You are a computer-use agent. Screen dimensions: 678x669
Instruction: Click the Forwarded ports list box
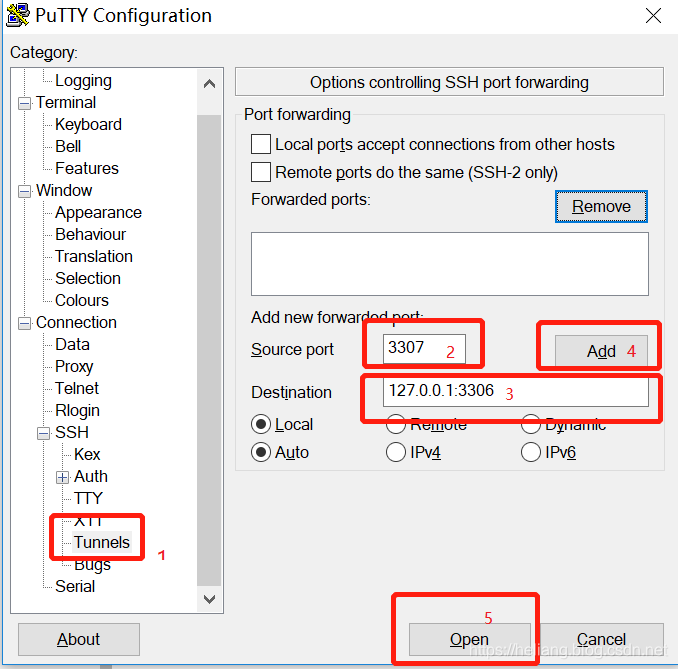[x=450, y=264]
